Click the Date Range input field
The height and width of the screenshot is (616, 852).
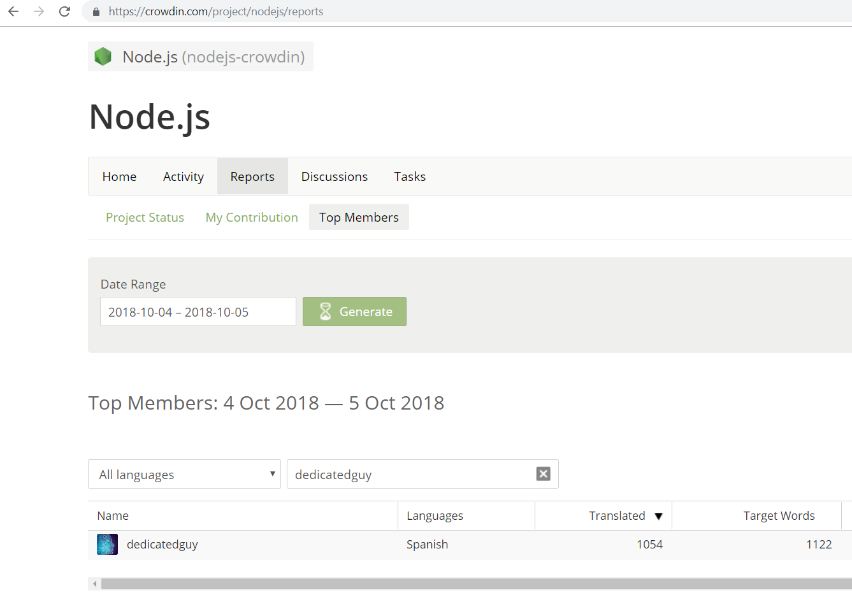(x=198, y=312)
